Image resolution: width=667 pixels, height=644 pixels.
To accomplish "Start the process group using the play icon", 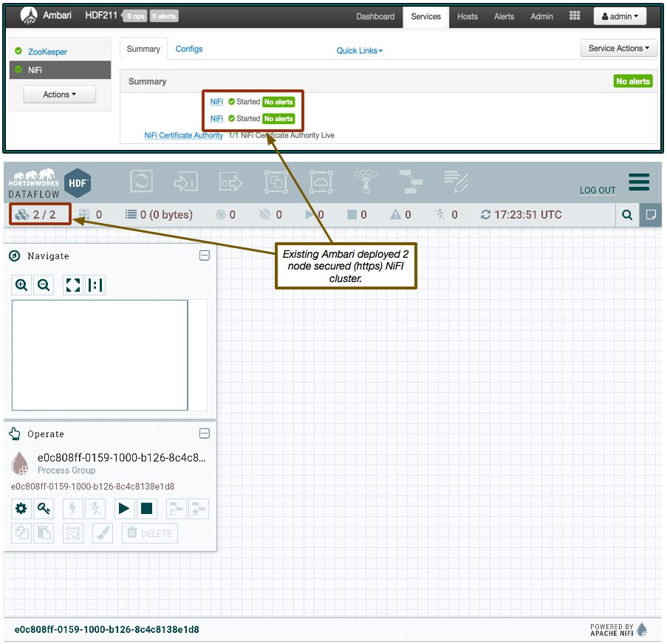I will click(x=123, y=509).
